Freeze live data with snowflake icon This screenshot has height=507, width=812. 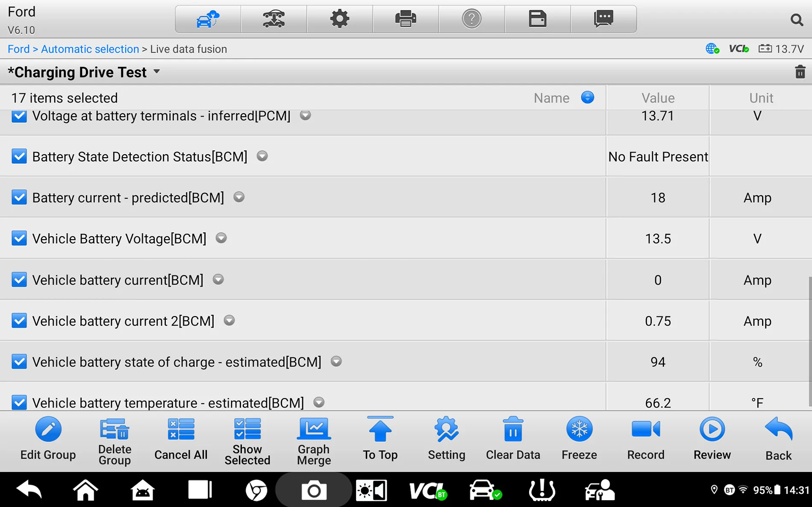click(579, 429)
